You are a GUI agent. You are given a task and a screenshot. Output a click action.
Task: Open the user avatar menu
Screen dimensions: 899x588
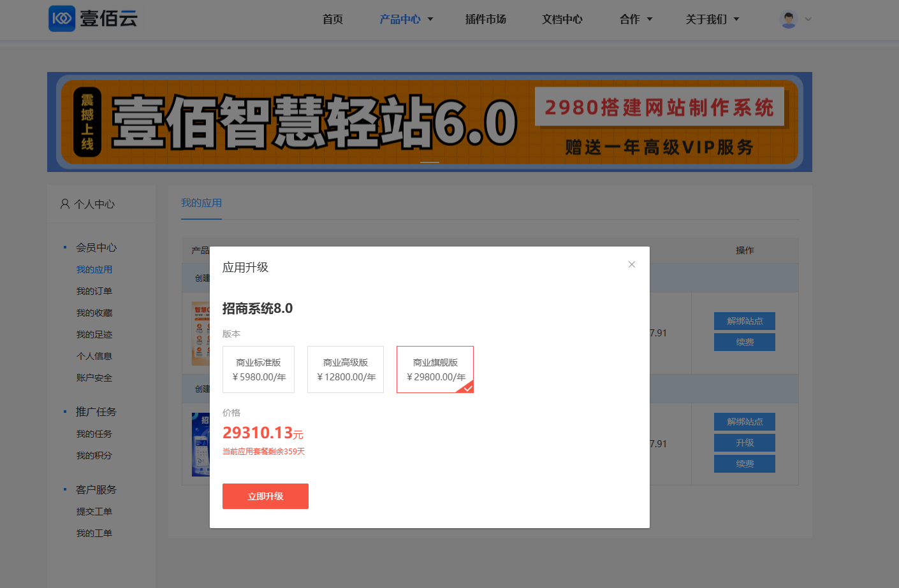pyautogui.click(x=789, y=19)
